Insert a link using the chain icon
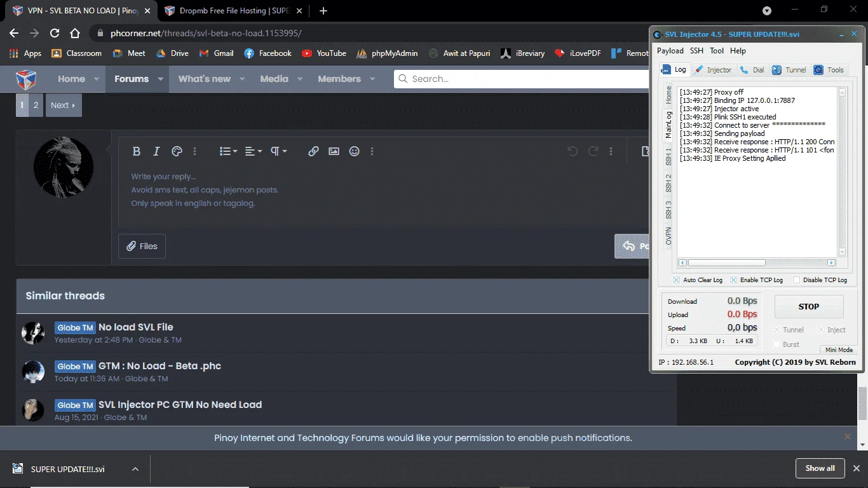This screenshot has width=868, height=488. point(313,151)
